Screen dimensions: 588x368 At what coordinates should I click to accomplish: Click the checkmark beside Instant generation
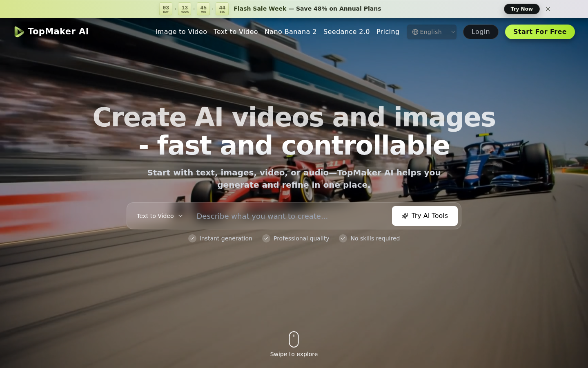point(192,238)
